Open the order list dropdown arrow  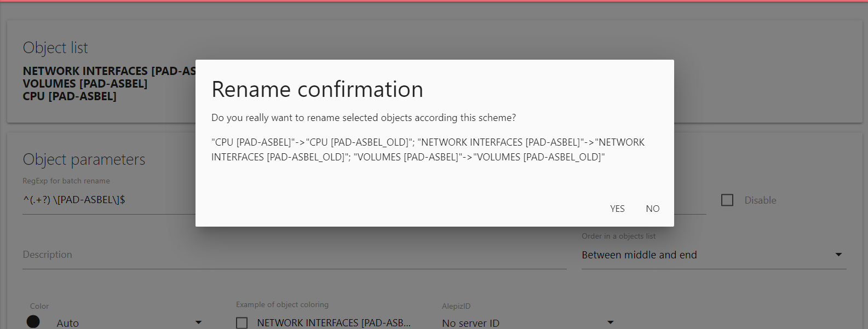click(x=838, y=255)
